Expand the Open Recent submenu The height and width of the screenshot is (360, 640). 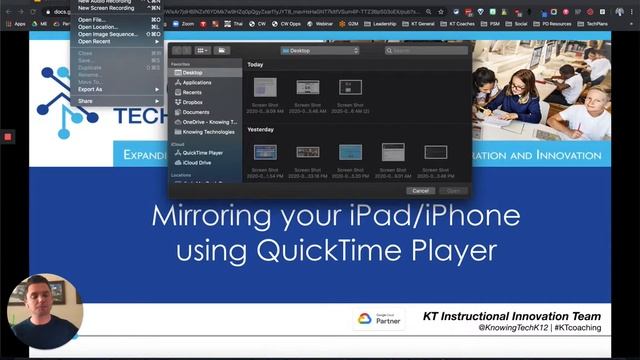(x=119, y=42)
